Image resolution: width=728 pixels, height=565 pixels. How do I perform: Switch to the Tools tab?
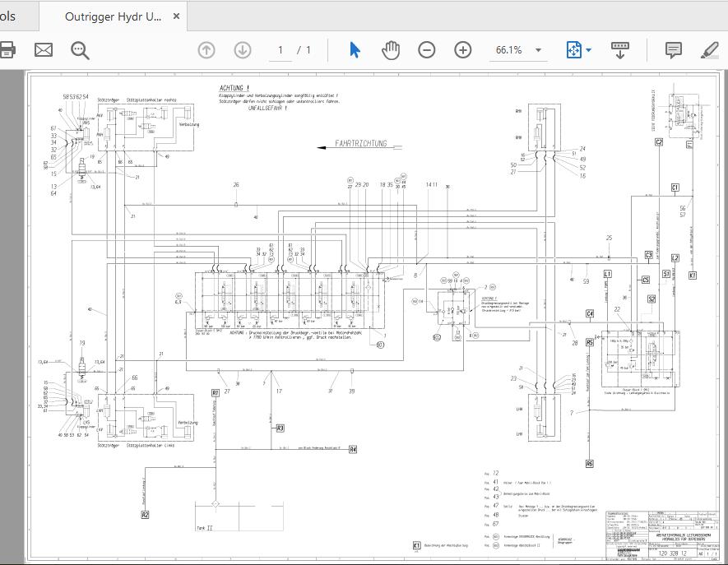pos(8,15)
